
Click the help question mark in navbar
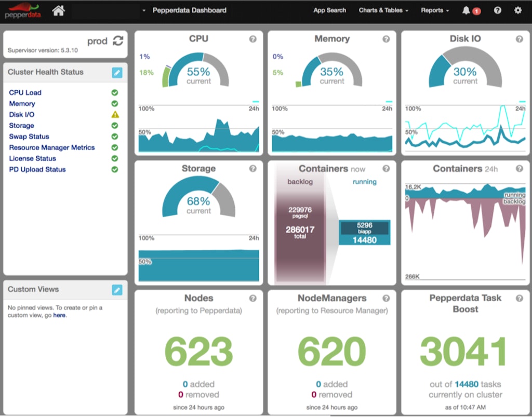[497, 10]
